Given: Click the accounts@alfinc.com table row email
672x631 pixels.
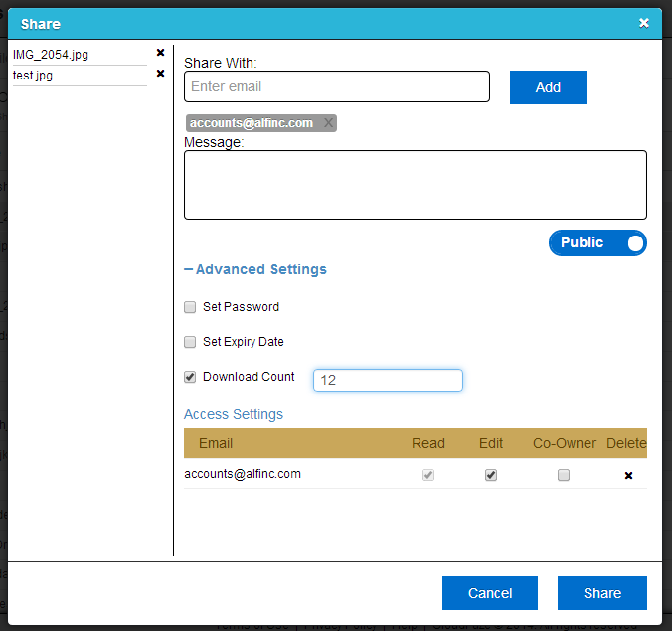Looking at the screenshot, I should tap(243, 474).
